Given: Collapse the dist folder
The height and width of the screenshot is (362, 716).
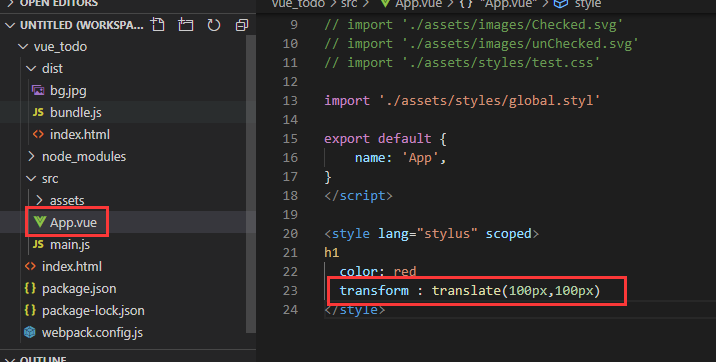Looking at the screenshot, I should pyautogui.click(x=31, y=68).
